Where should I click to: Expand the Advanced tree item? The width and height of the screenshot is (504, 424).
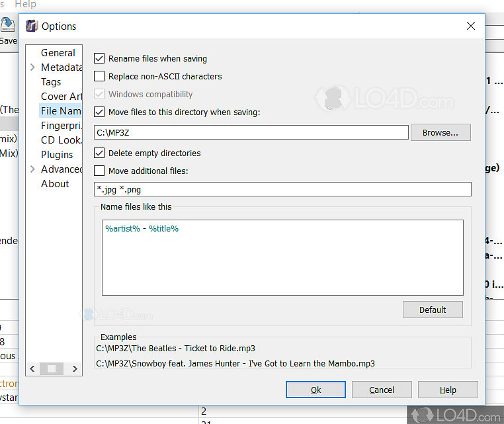(x=32, y=169)
